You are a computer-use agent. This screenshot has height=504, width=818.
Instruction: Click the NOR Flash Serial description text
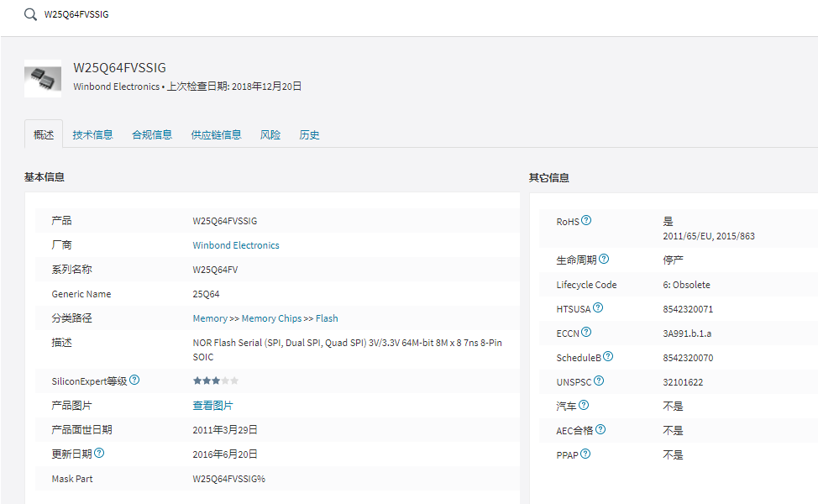347,349
